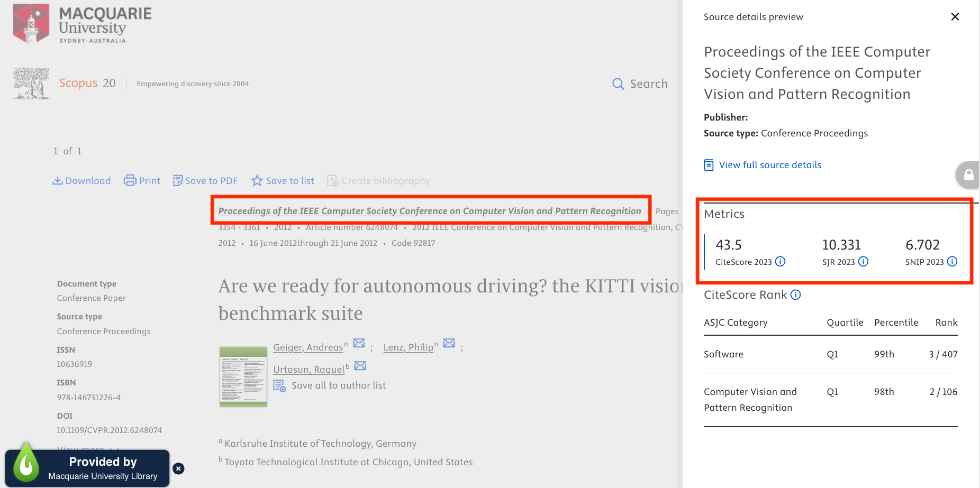Click the Save all to author list icon
Screen dimensions: 980x488
click(279, 386)
